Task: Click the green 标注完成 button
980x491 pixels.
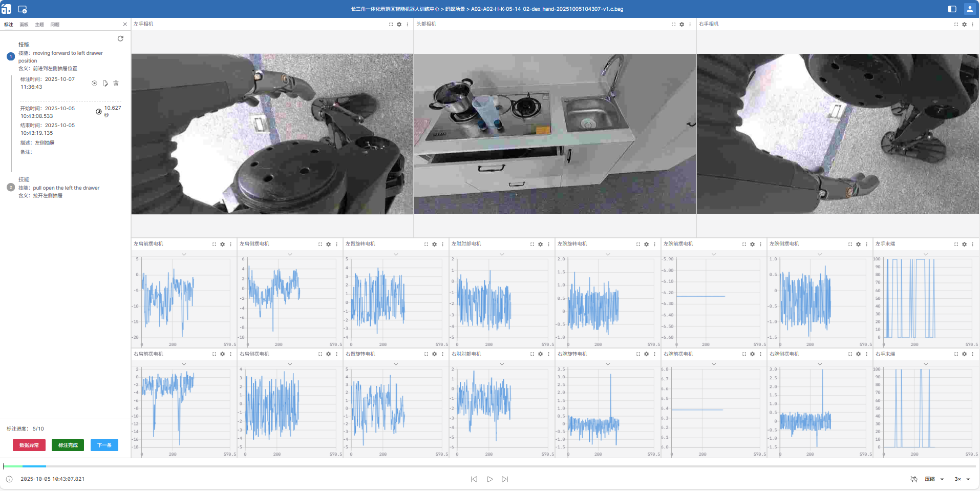Action: click(x=68, y=445)
